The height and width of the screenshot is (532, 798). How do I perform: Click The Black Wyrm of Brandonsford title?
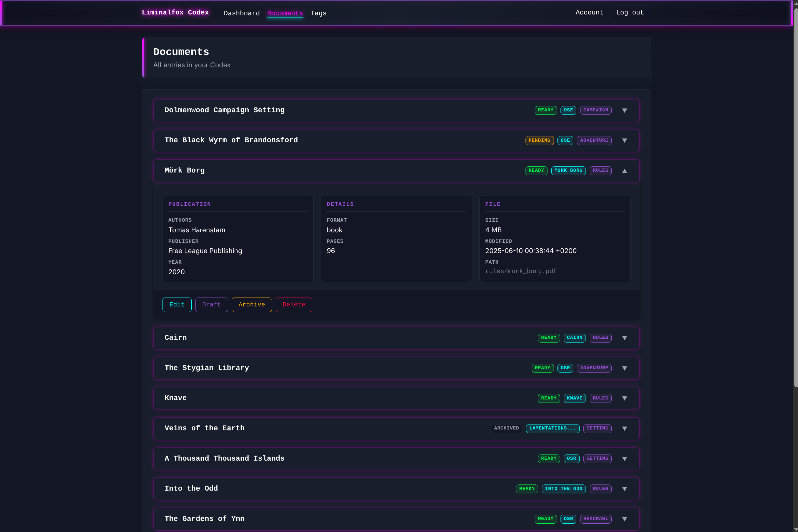[231, 140]
